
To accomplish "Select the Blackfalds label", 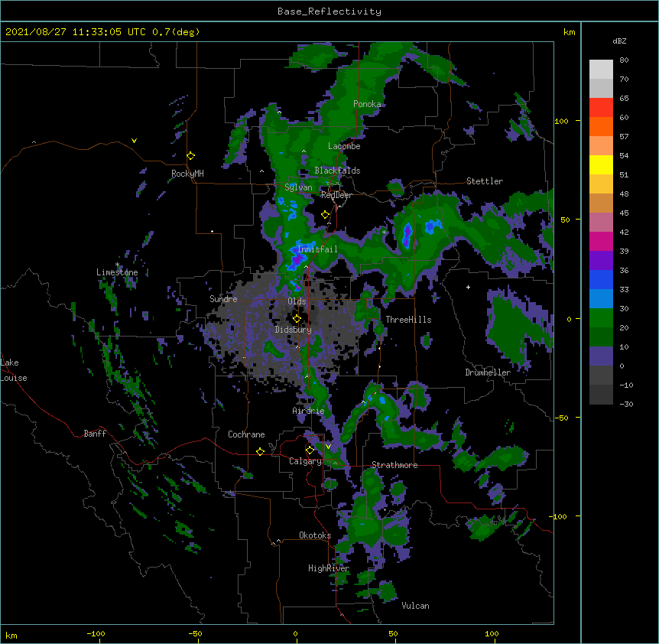I will [x=337, y=171].
